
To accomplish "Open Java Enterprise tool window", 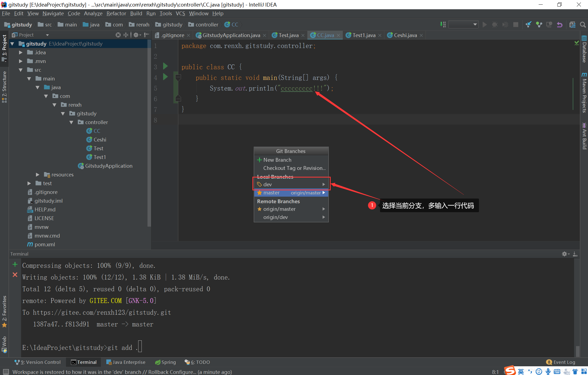I will point(126,362).
